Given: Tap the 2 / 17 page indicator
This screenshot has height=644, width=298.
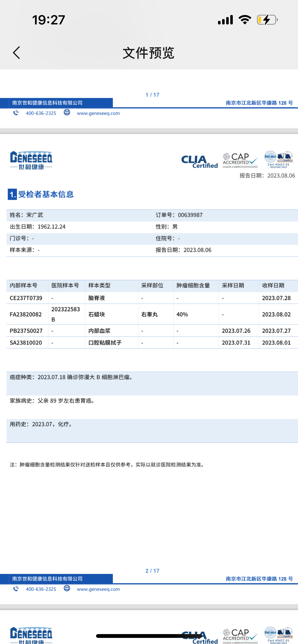Looking at the screenshot, I should tap(152, 571).
